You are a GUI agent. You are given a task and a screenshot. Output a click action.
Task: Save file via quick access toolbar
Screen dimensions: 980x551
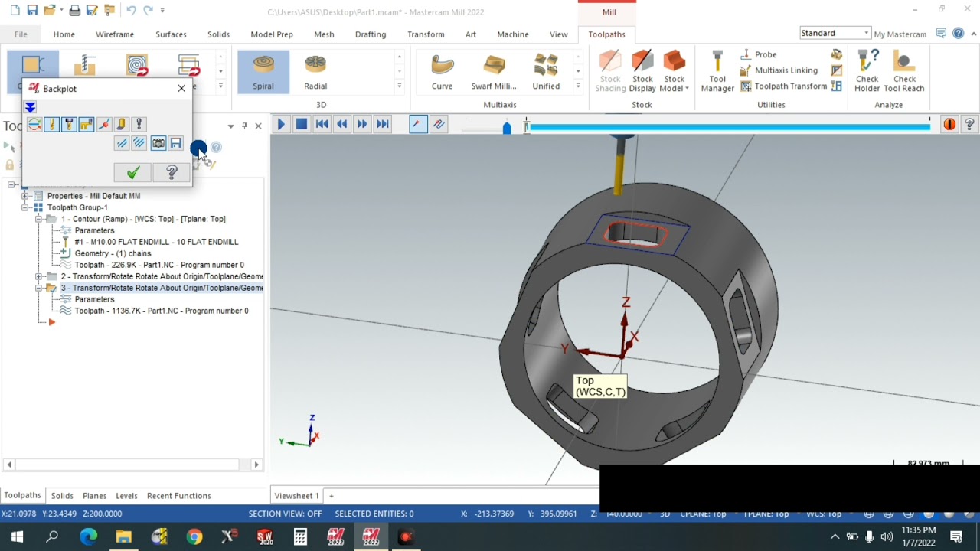click(x=32, y=10)
